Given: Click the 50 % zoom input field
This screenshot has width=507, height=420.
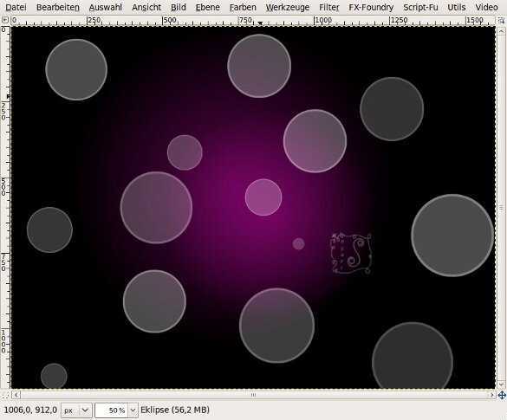Looking at the screenshot, I should click(x=112, y=410).
